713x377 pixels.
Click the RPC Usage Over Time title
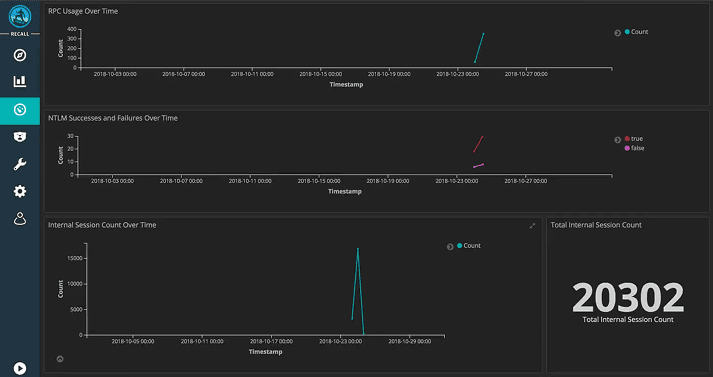(x=83, y=11)
